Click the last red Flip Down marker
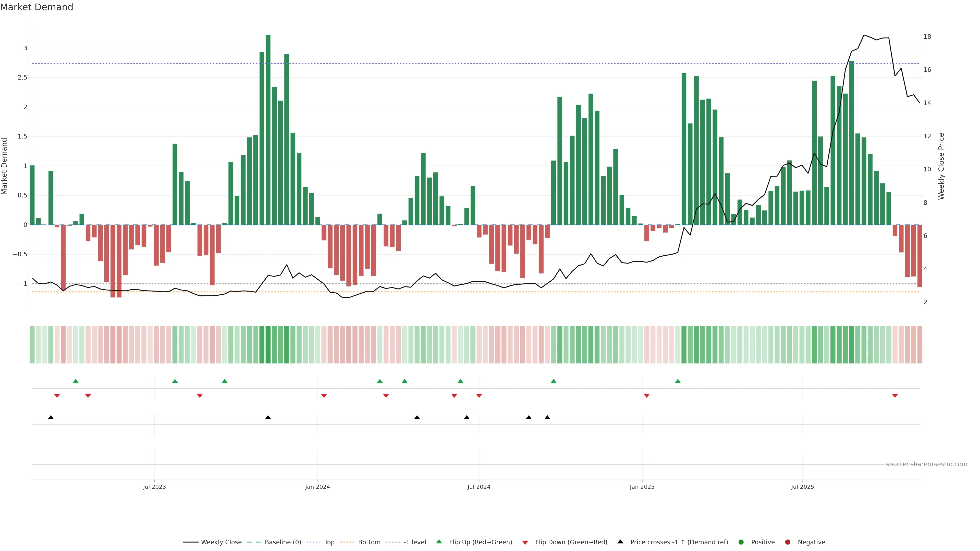The image size is (980, 551). (895, 395)
